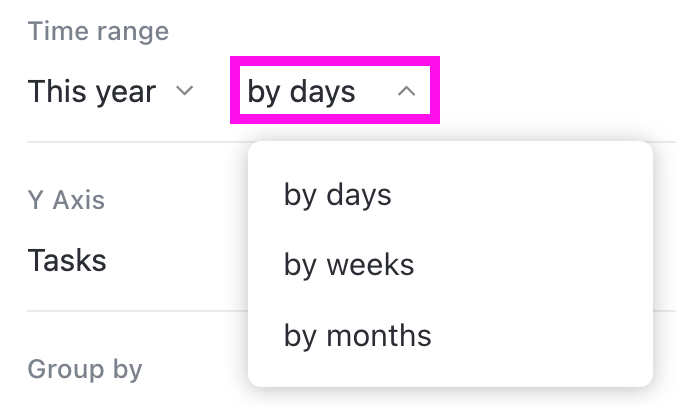Open the "This year" time range dropdown
The width and height of the screenshot is (676, 406).
tap(110, 91)
